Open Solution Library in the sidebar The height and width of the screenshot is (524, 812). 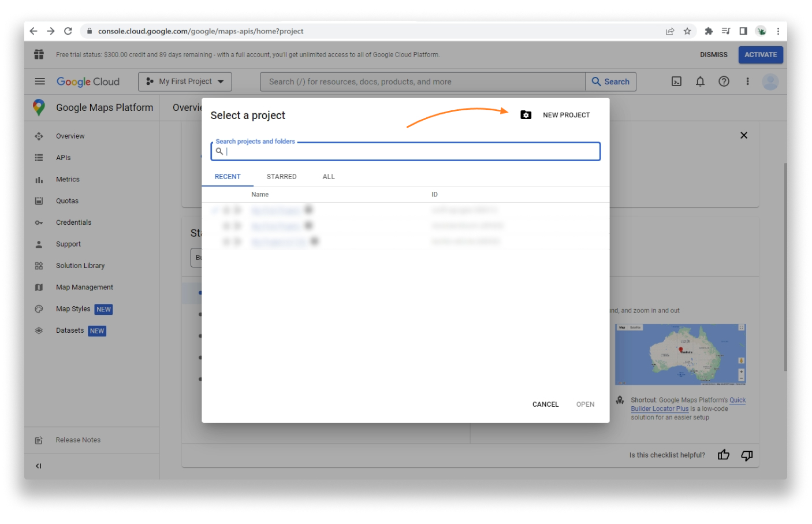(80, 266)
